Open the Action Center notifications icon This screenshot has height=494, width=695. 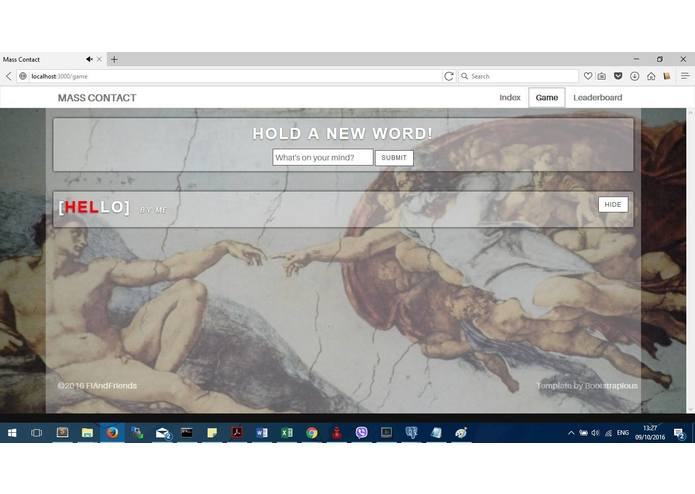point(679,433)
